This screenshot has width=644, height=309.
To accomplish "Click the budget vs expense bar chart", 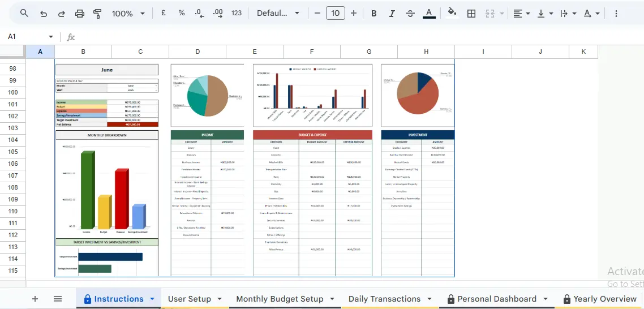I will point(312,95).
